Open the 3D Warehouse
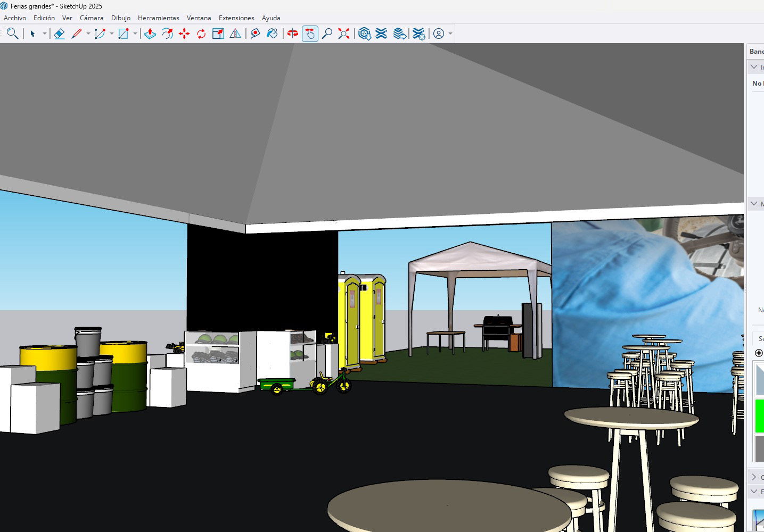The height and width of the screenshot is (532, 764). pyautogui.click(x=364, y=34)
